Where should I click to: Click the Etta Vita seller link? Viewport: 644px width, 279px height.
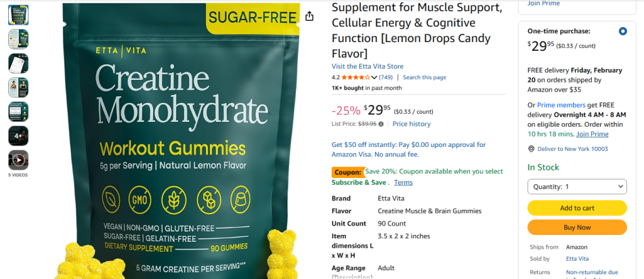577,259
